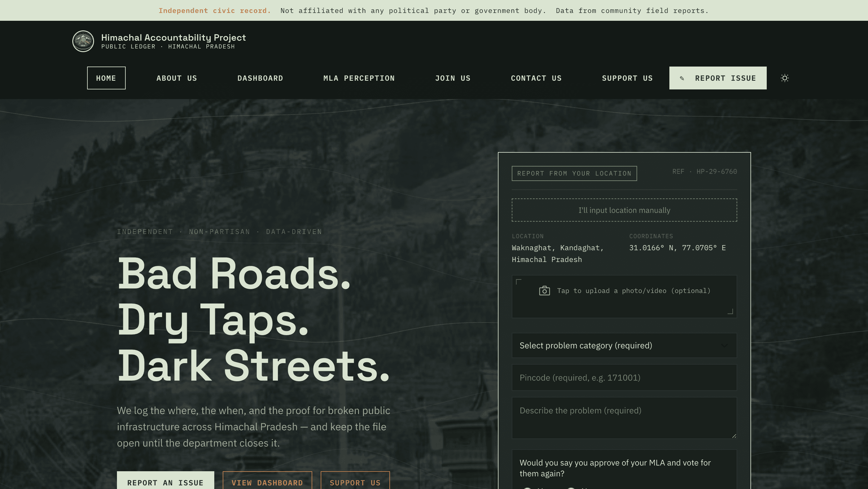This screenshot has width=868, height=489.
Task: Open Support Us in the top navigation
Action: tap(627, 78)
